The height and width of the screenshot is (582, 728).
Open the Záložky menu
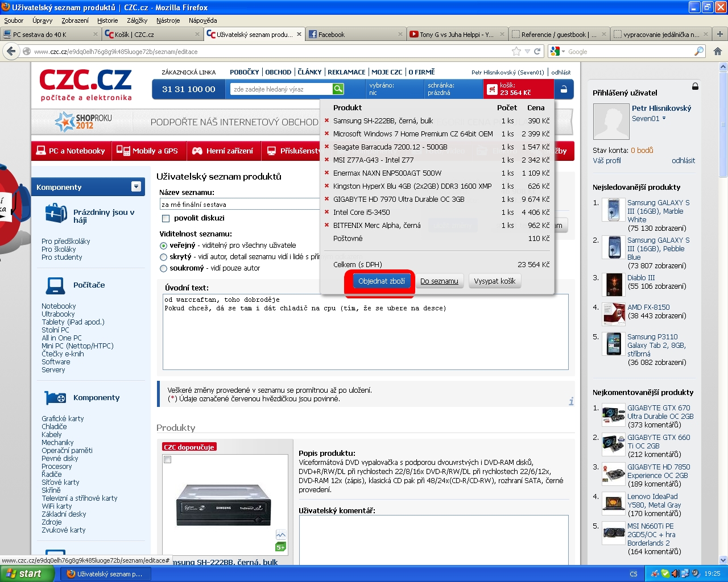137,20
